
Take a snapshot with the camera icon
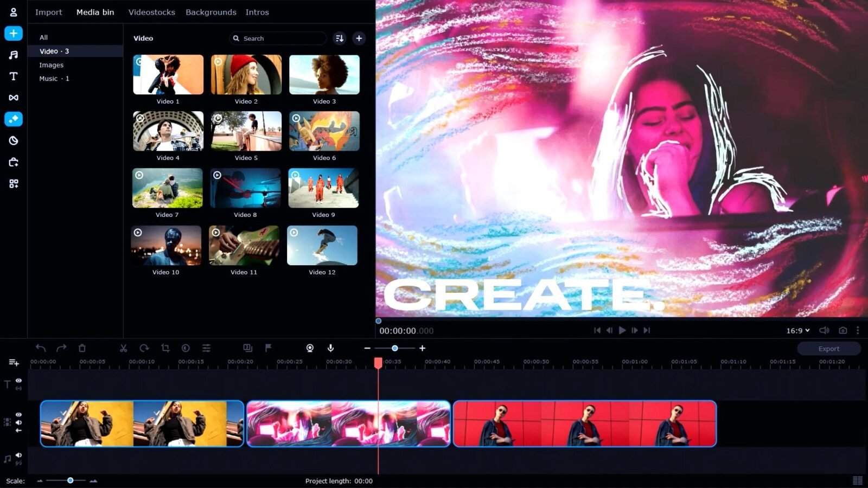pyautogui.click(x=843, y=330)
